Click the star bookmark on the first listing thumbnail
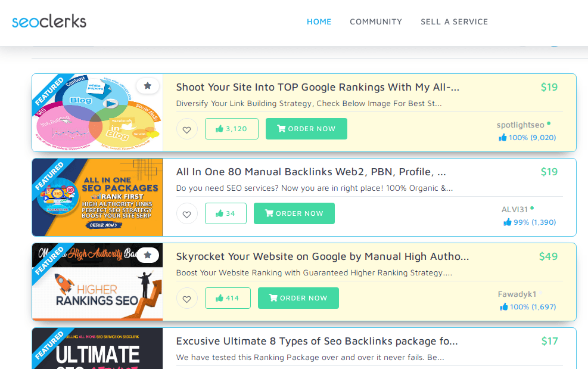The width and height of the screenshot is (588, 369). click(x=148, y=86)
